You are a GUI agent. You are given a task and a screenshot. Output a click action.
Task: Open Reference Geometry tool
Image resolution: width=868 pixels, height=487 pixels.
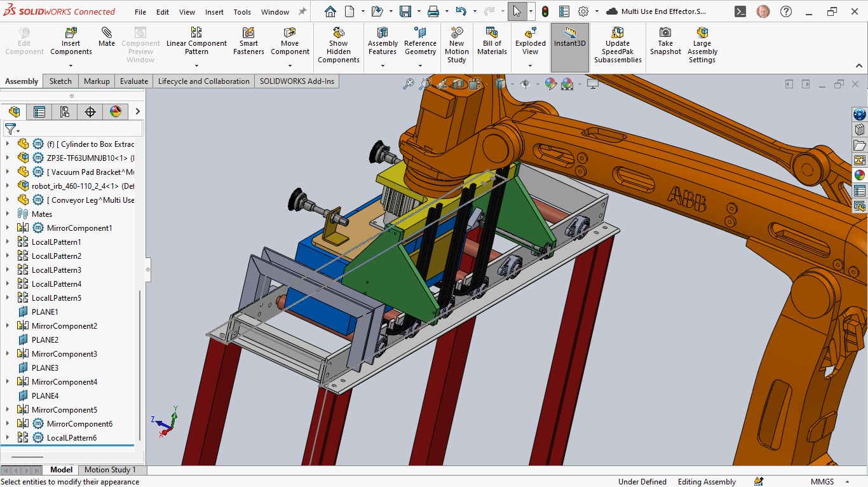point(420,41)
